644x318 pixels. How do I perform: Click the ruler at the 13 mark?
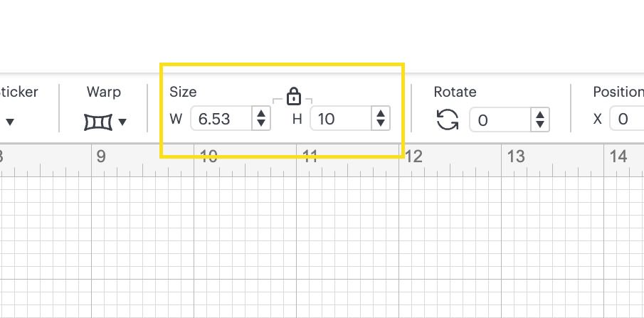point(516,157)
